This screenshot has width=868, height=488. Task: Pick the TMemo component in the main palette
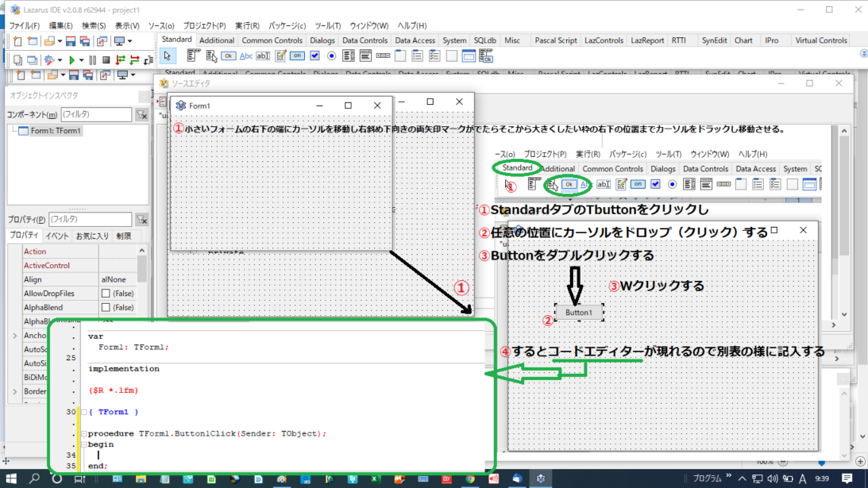[x=280, y=56]
